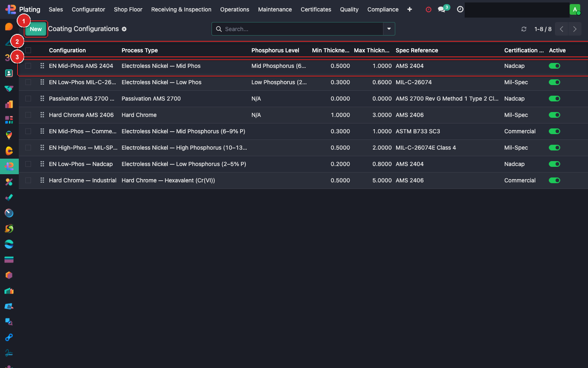Image resolution: width=588 pixels, height=368 pixels.
Task: Check the box for Passivation AMS 2700 row
Action: tap(28, 99)
